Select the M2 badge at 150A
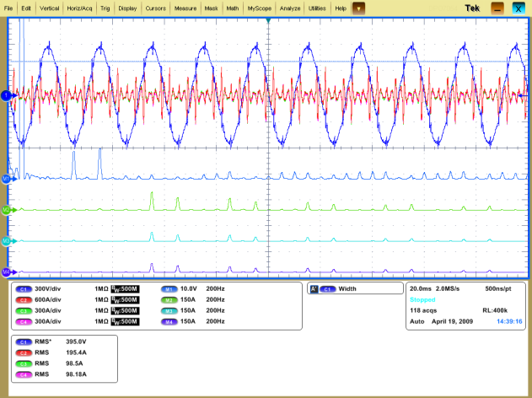 click(x=169, y=300)
